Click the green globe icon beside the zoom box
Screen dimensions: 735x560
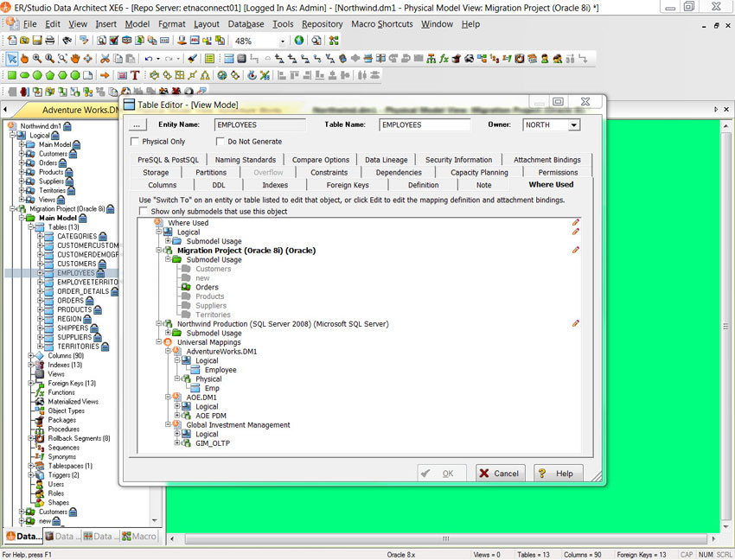299,41
